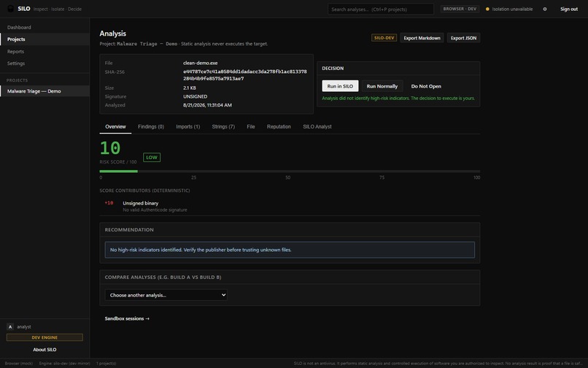Image resolution: width=588 pixels, height=368 pixels.
Task: Click the 1 project(s) status bar entry
Action: pyautogui.click(x=106, y=364)
